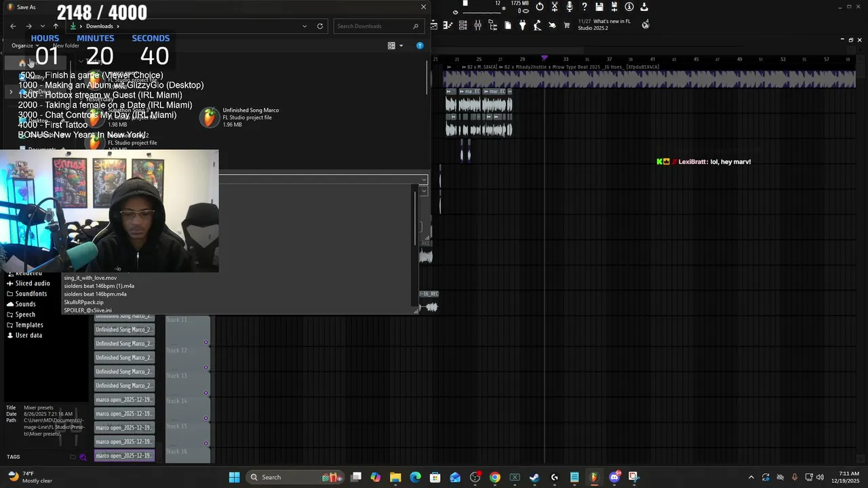Click the plug-shaped plugin icon in FL toolbar
This screenshot has height=488, width=868.
[x=522, y=25]
